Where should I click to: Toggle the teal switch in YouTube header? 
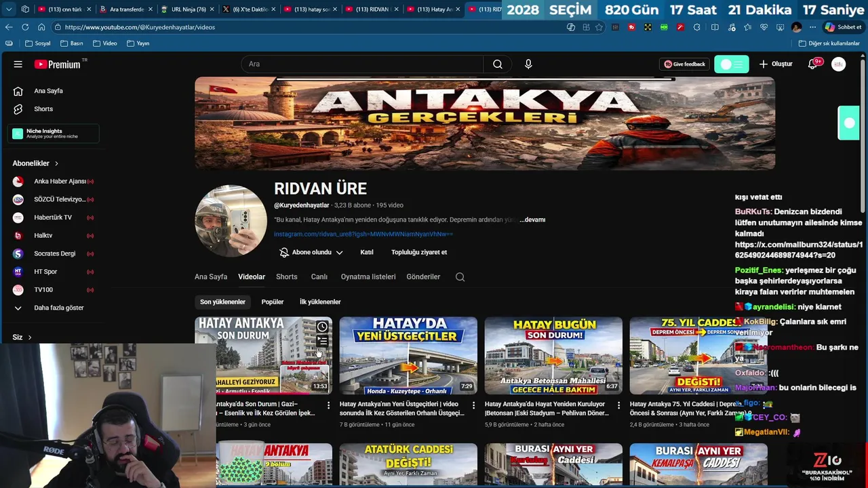click(x=731, y=64)
